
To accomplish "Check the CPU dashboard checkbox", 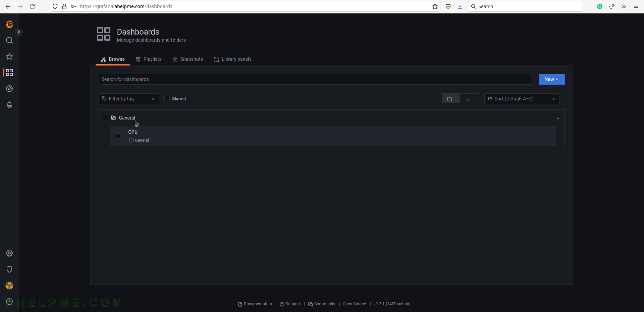I will [x=118, y=136].
